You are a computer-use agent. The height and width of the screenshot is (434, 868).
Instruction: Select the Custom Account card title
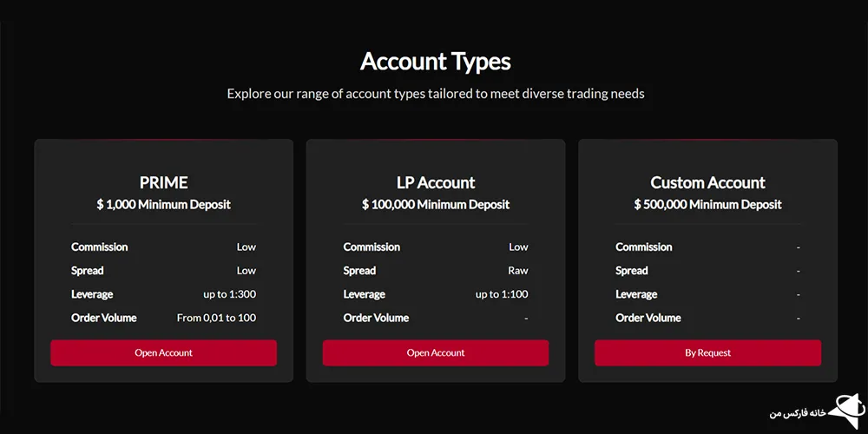click(x=707, y=182)
